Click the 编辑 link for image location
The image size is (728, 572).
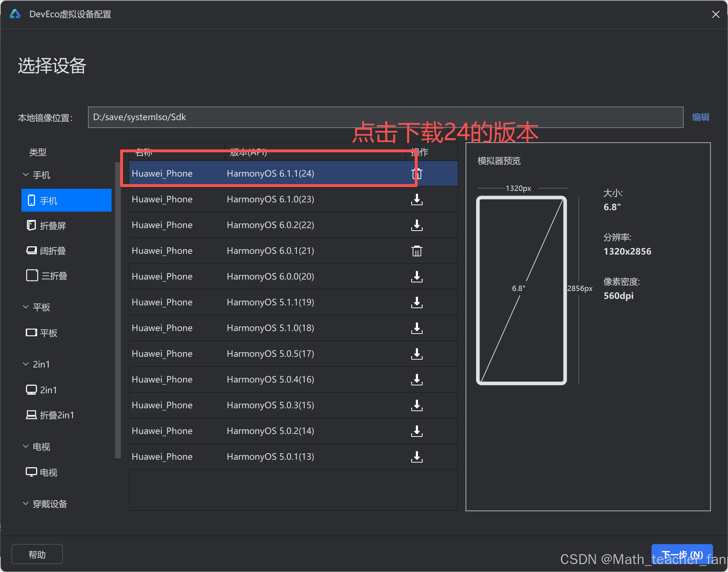tap(700, 117)
